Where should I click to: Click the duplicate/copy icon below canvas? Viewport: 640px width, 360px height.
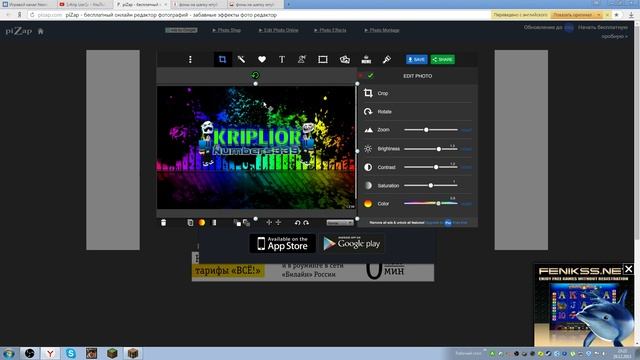point(190,222)
